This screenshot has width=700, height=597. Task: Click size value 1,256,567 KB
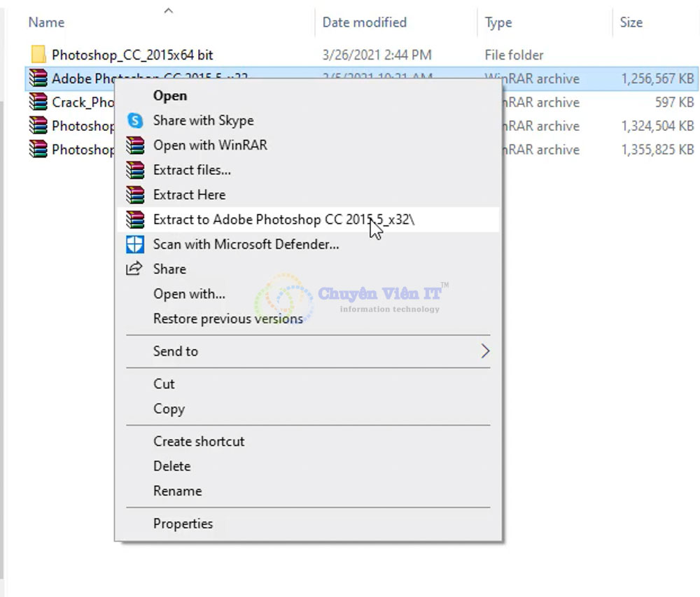pos(657,78)
